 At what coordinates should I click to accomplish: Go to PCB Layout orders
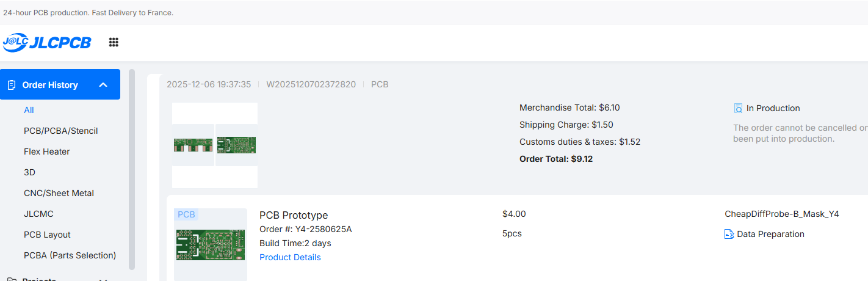pos(47,235)
